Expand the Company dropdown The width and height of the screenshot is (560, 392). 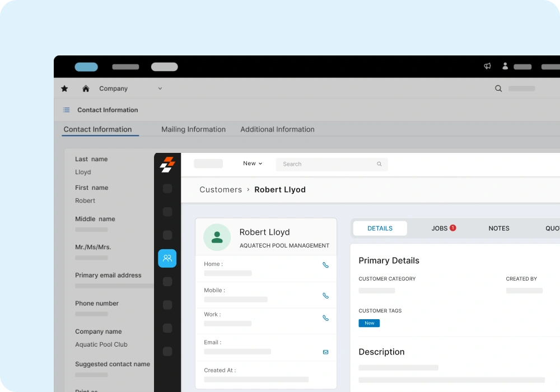(160, 88)
